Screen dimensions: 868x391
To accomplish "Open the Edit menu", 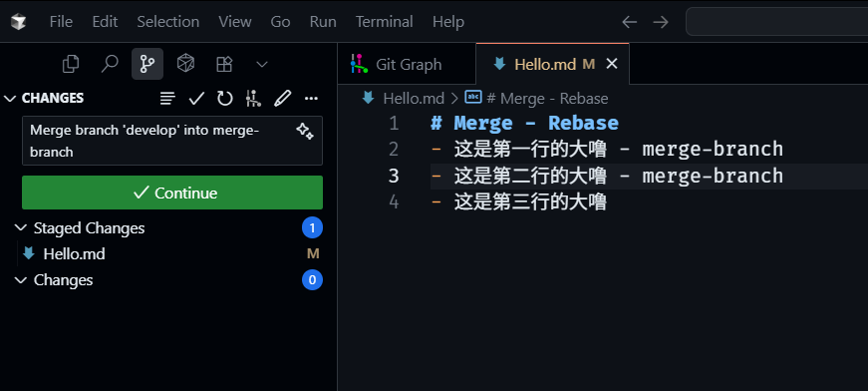I will (105, 22).
